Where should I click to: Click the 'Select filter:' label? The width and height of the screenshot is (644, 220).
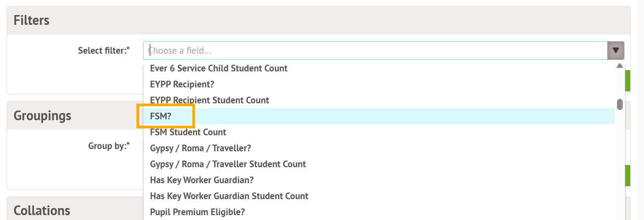point(104,51)
